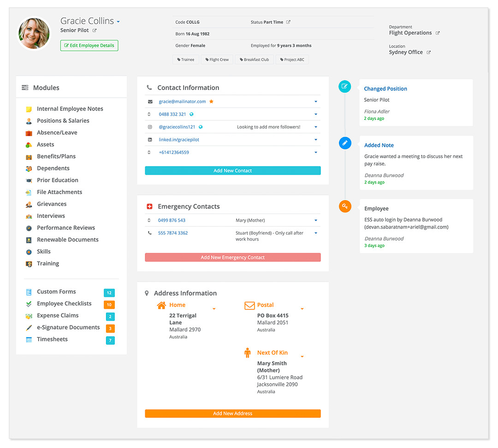Image resolution: width=498 pixels, height=448 pixels.
Task: Click the Breakfast Club tag
Action: coord(254,59)
